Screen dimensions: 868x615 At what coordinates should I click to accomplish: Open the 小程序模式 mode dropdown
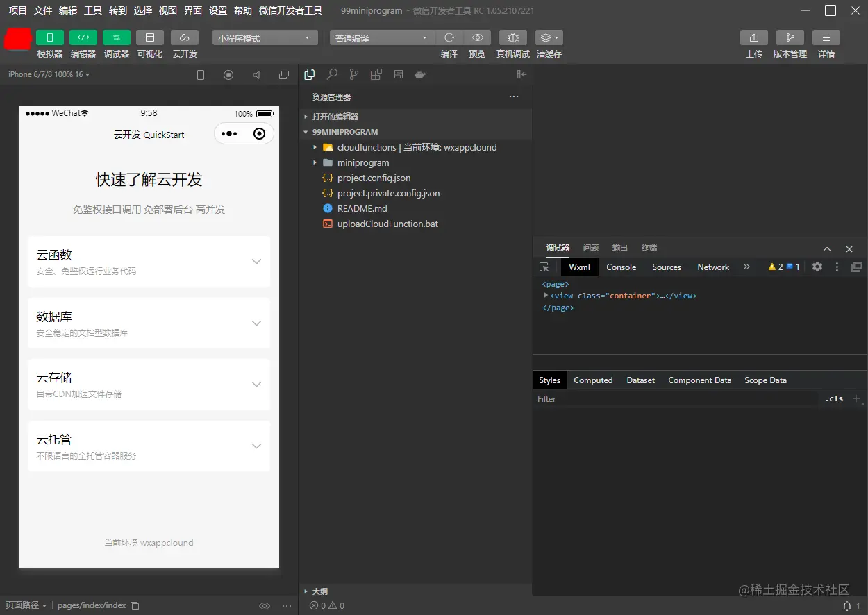coord(265,38)
